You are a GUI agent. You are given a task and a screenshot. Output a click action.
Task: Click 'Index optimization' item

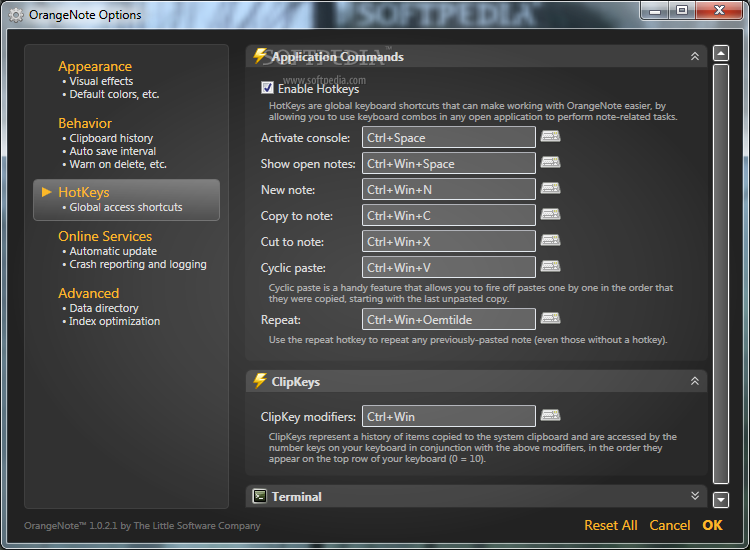pyautogui.click(x=114, y=321)
